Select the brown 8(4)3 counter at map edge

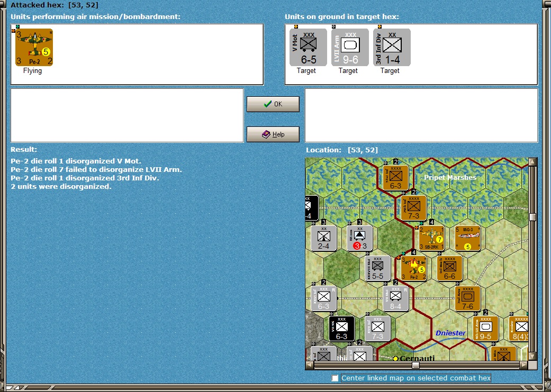click(519, 329)
